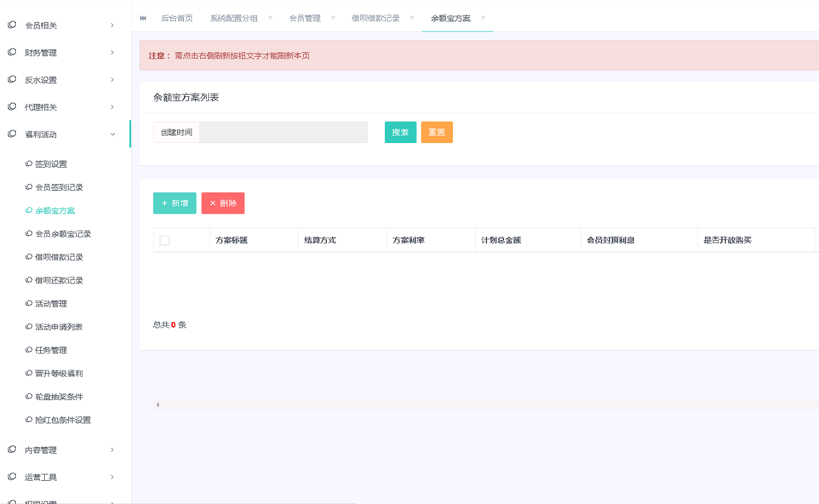Collapse the 福利活动 menu section
This screenshot has height=504, width=819.
click(x=112, y=134)
